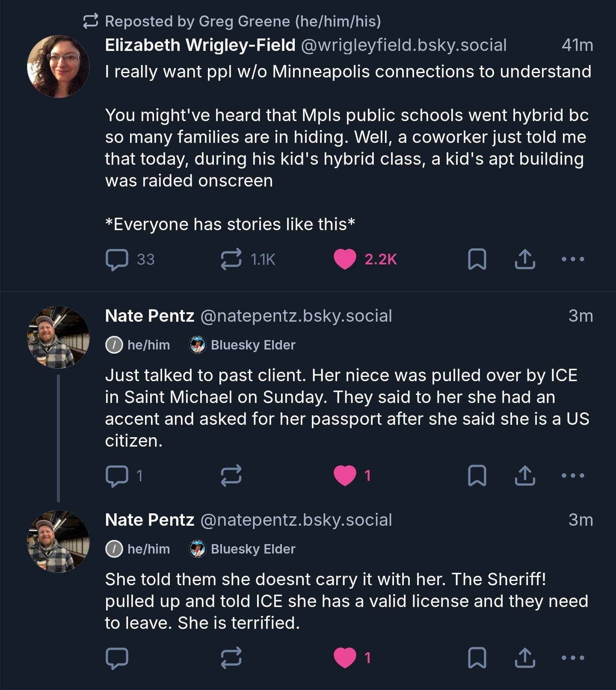Open more options on Elizabeth's post
The image size is (616, 690).
pyautogui.click(x=572, y=259)
